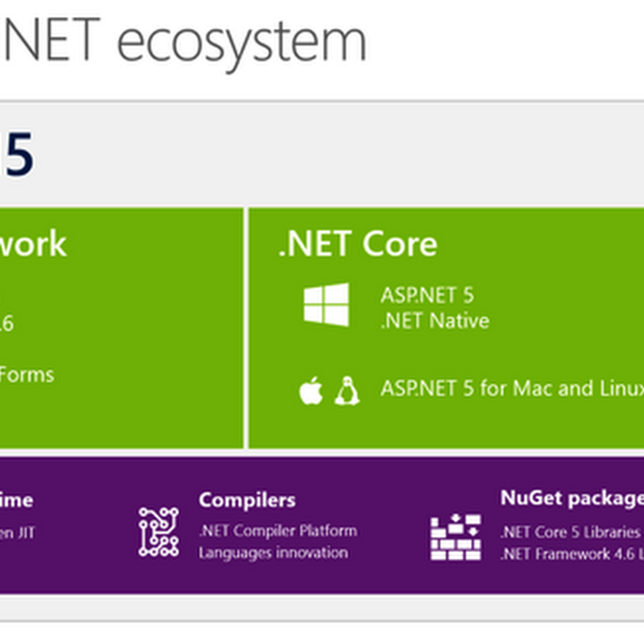The height and width of the screenshot is (644, 644).
Task: Click "ASP.NET 5 for Mac and Linux" text
Action: pos(512,388)
